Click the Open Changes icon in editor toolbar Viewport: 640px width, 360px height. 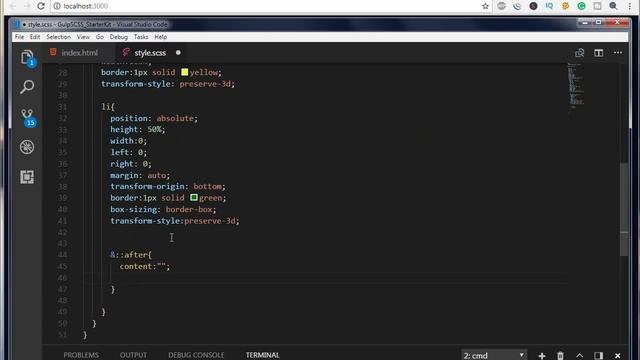click(579, 53)
